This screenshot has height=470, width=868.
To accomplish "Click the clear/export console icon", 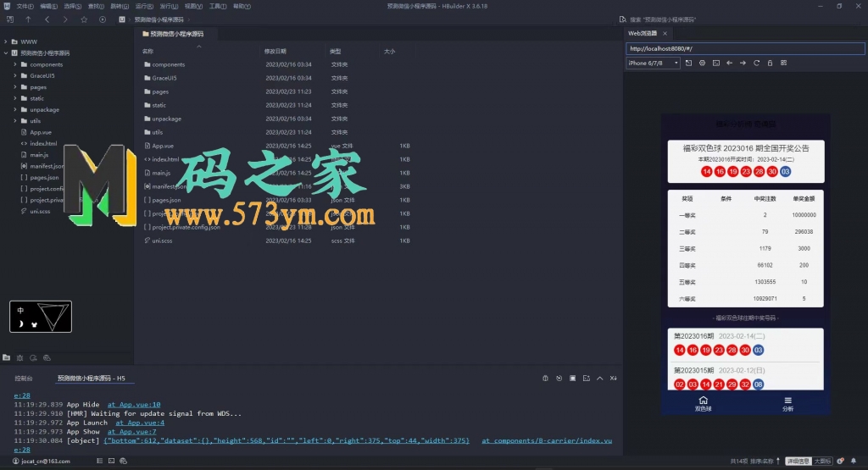I will point(587,379).
